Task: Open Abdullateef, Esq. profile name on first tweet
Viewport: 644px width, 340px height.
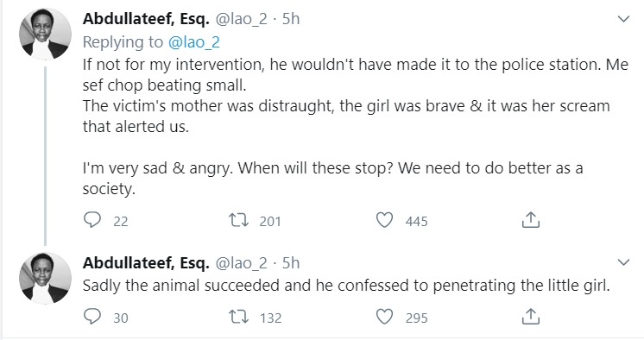Action: 146,19
